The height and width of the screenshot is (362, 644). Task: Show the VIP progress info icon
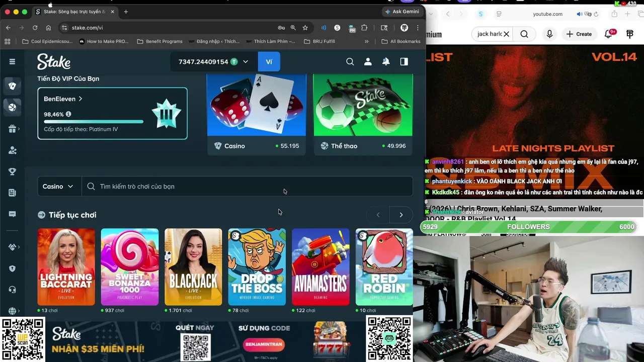[x=68, y=114]
